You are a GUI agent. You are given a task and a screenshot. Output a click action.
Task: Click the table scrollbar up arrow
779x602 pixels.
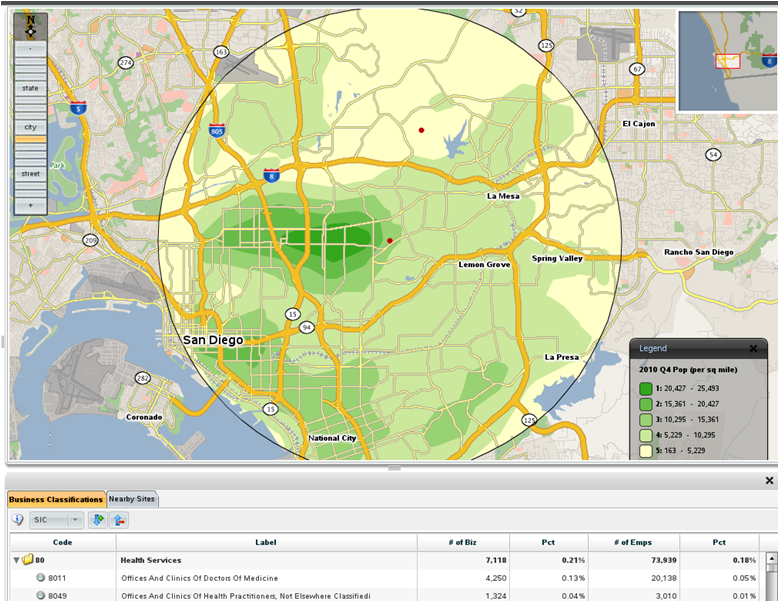(x=771, y=558)
